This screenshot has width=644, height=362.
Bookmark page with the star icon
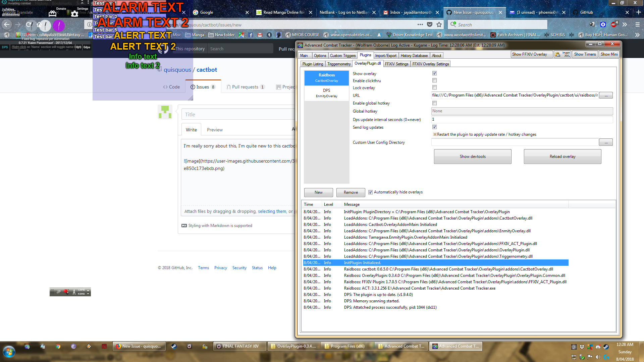(x=439, y=24)
